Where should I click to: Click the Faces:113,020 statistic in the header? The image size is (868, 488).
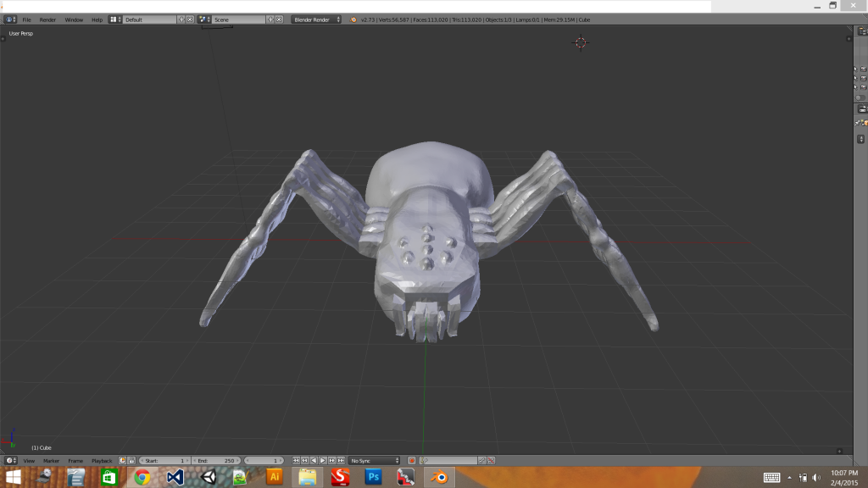430,19
